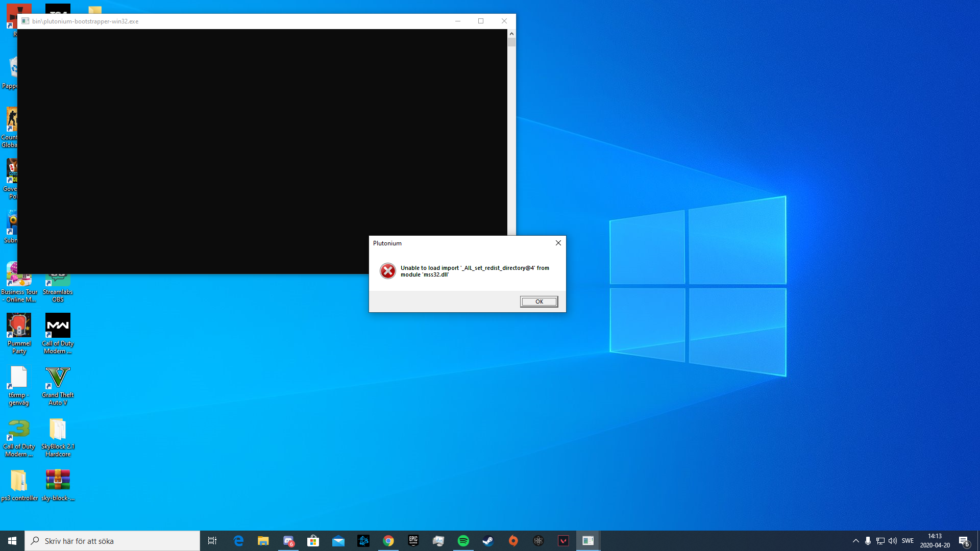Screen dimensions: 980x551
Task: Close the plutonium-bootstrapper console window
Action: point(504,21)
